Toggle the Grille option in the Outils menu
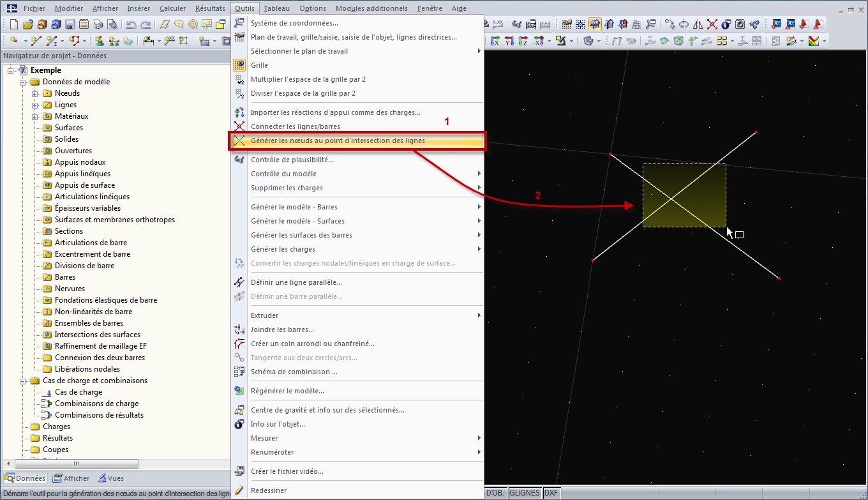This screenshot has height=500, width=868. click(357, 65)
